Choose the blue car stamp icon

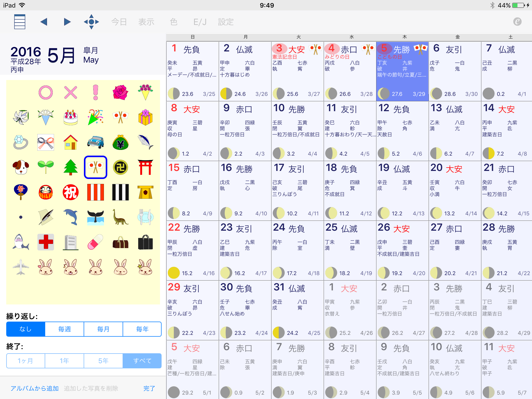[95, 142]
